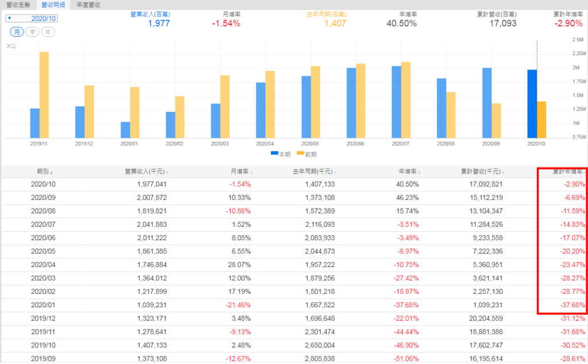Open the 年度營收 tab

tap(88, 5)
